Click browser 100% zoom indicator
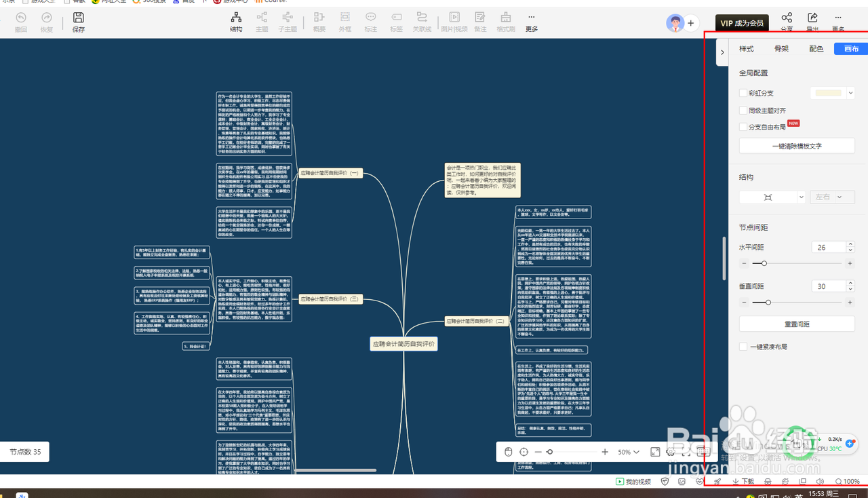Screen dimensions: 868x498 point(848,482)
